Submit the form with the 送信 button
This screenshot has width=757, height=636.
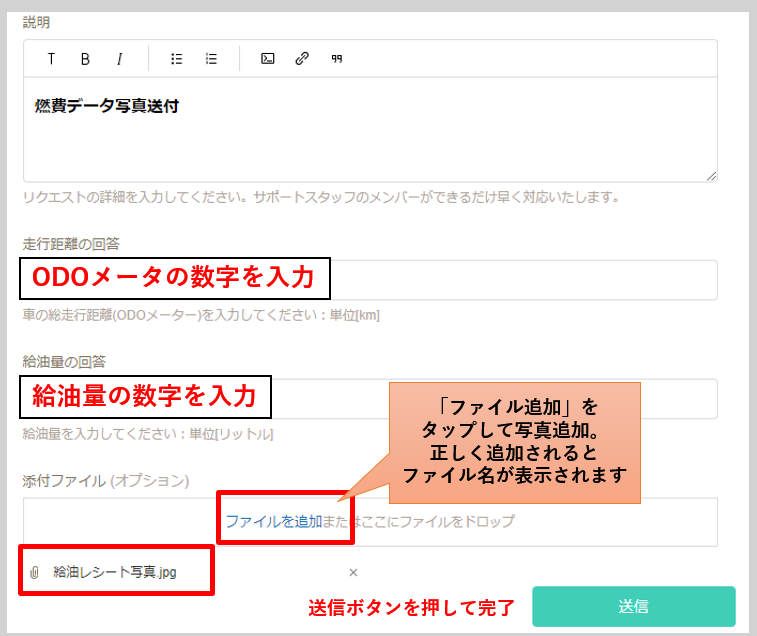pyautogui.click(x=634, y=606)
